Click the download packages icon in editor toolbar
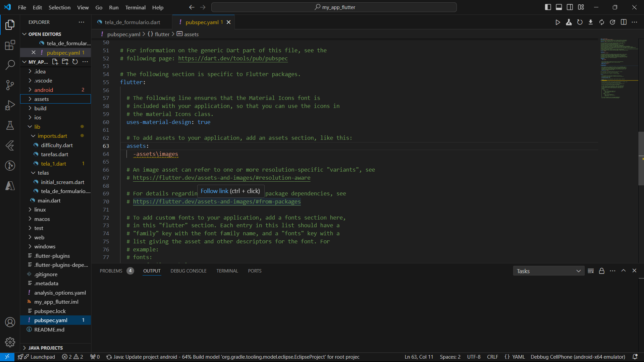Screen dimensions: 644x362 coord(591,22)
